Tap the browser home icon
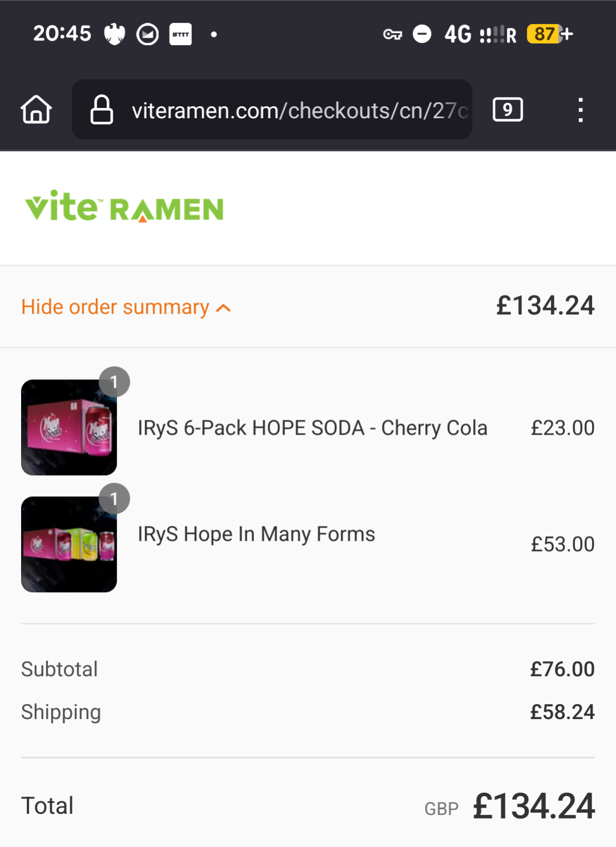The image size is (616, 847). pyautogui.click(x=37, y=109)
